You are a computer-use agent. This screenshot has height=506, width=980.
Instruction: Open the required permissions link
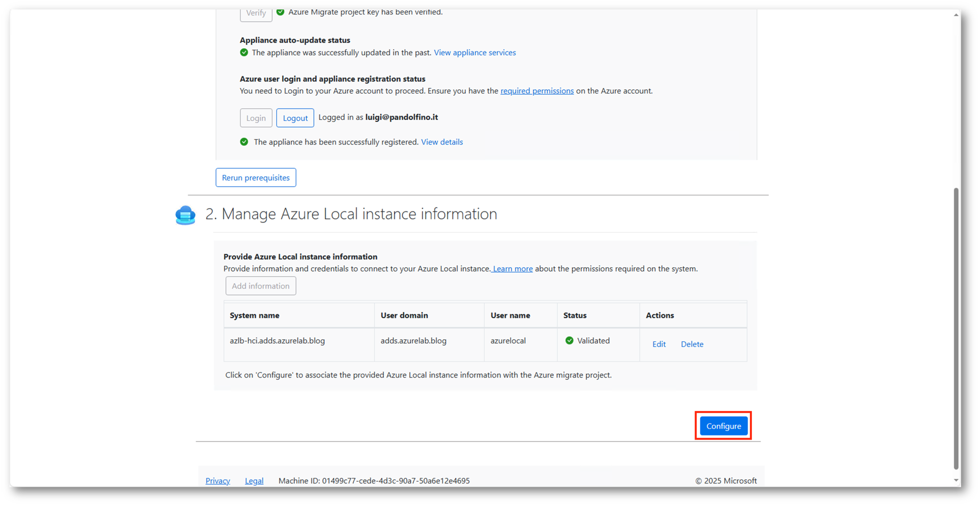pos(537,91)
